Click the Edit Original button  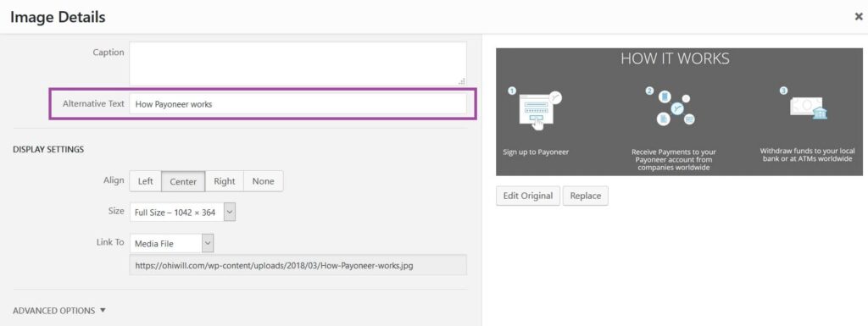(x=528, y=196)
